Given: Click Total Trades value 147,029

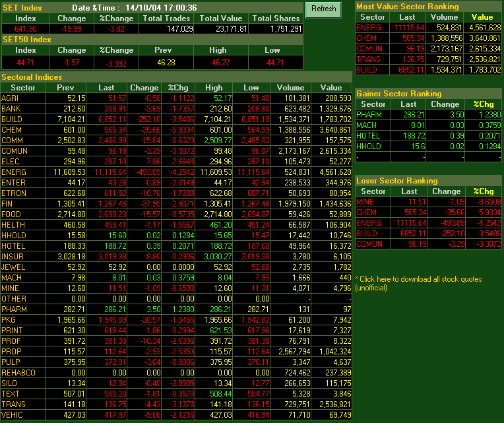Looking at the screenshot, I should click(x=180, y=29).
